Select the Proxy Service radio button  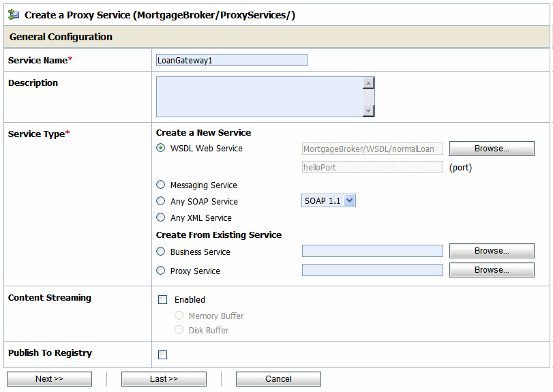(160, 271)
